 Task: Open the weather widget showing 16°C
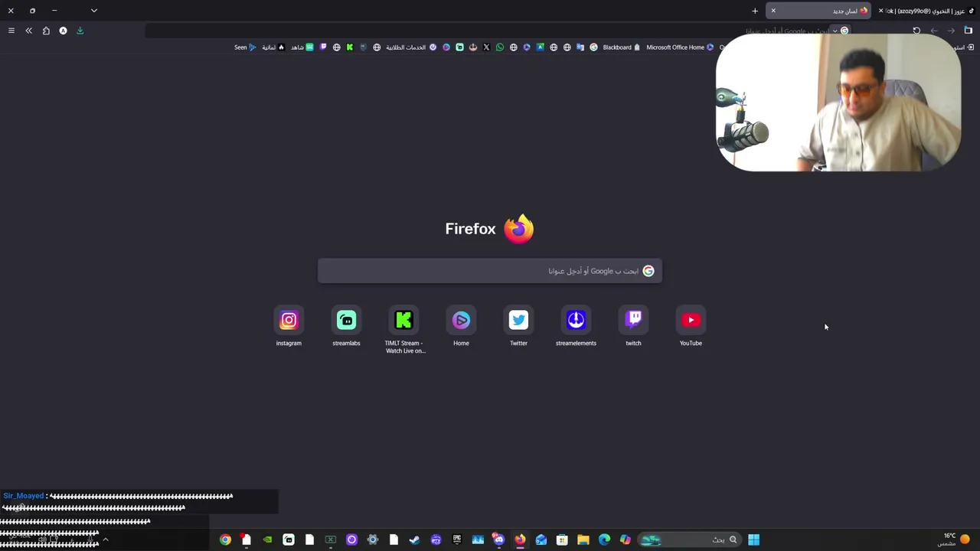click(x=955, y=540)
